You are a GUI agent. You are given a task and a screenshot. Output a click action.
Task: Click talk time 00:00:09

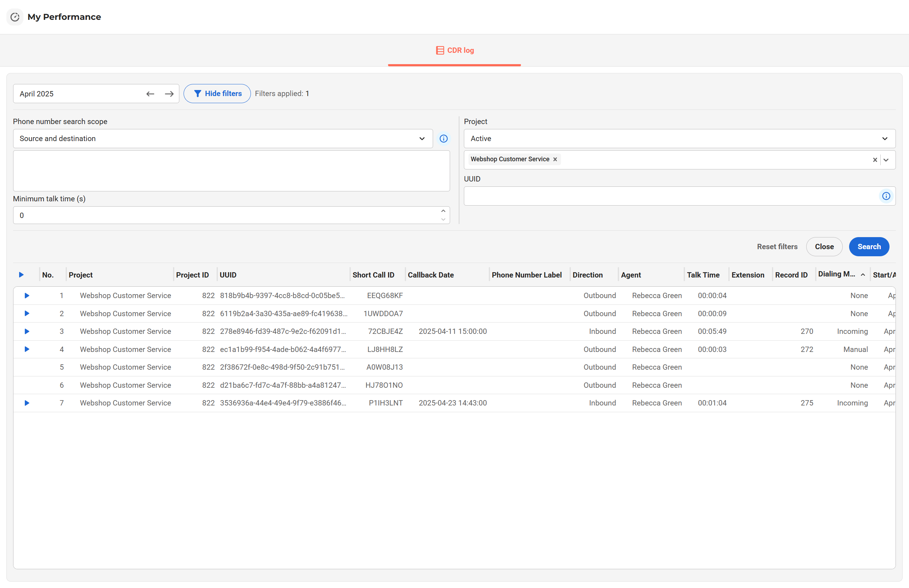pos(712,313)
